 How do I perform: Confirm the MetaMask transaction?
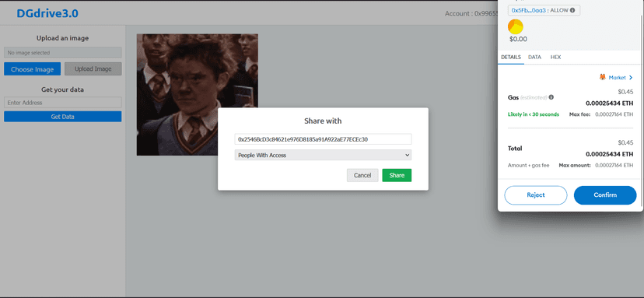[605, 195]
